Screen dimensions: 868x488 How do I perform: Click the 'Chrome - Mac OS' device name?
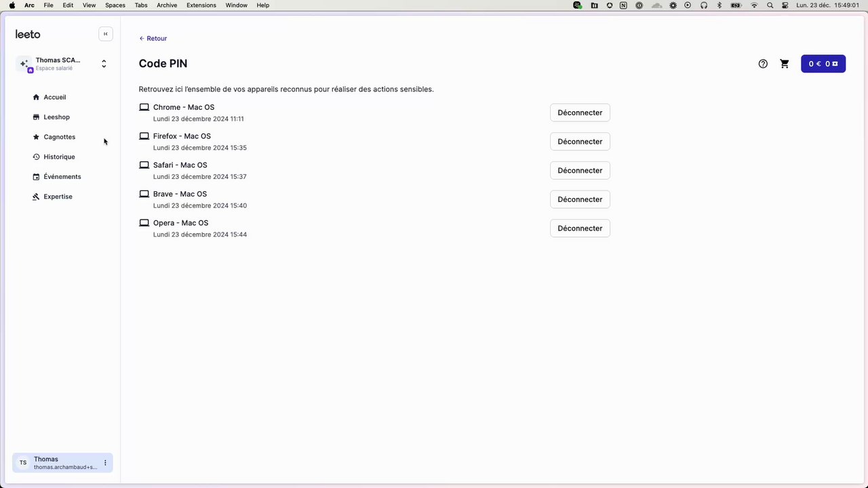click(184, 107)
